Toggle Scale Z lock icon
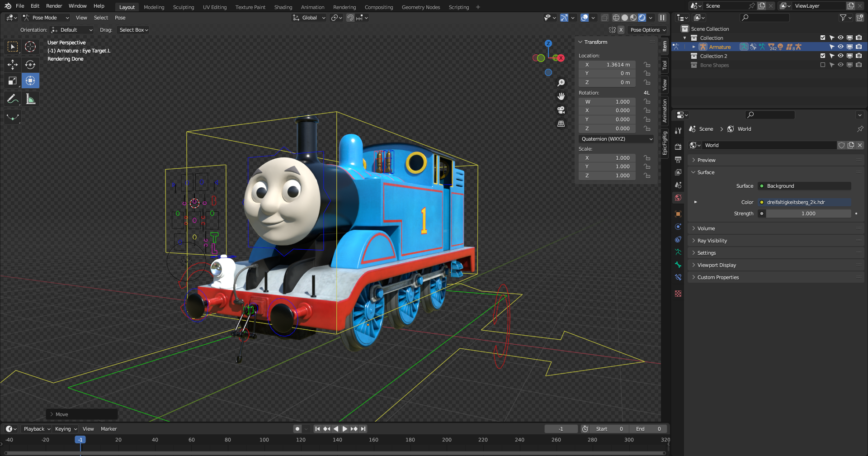Image resolution: width=868 pixels, height=456 pixels. 647,176
